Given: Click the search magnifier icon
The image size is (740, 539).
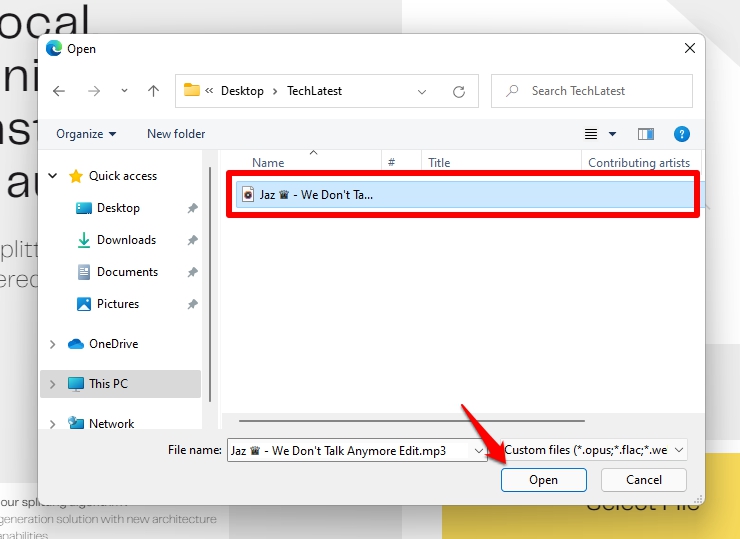Looking at the screenshot, I should coord(512,91).
